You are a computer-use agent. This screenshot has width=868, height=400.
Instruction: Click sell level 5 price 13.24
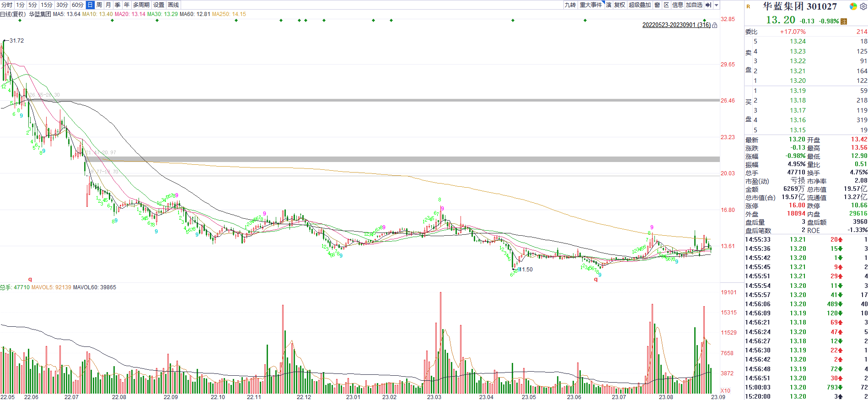coord(798,41)
